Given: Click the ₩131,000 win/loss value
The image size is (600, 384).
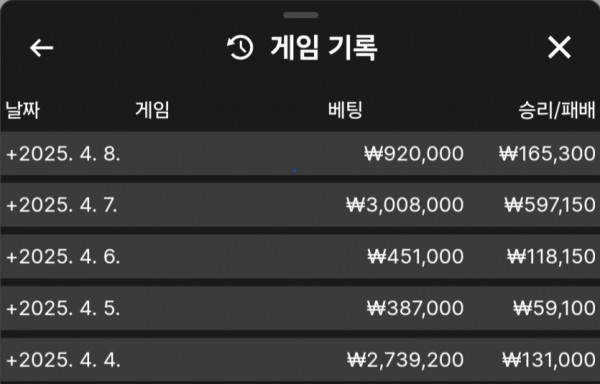Looking at the screenshot, I should click(x=549, y=360).
